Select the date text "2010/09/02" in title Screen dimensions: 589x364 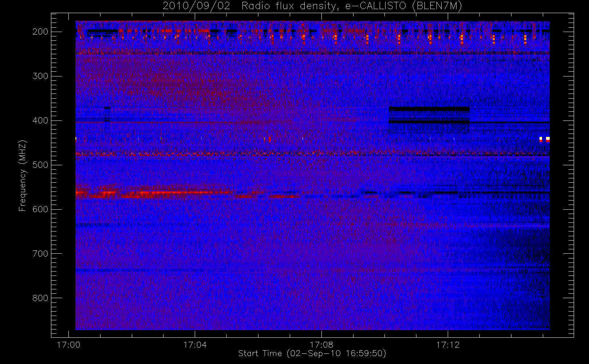tap(196, 6)
